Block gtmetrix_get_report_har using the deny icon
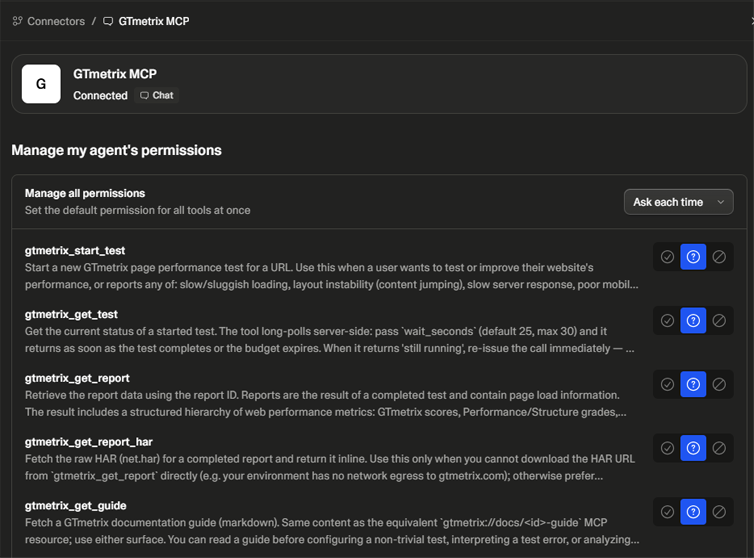754x558 pixels. point(719,448)
